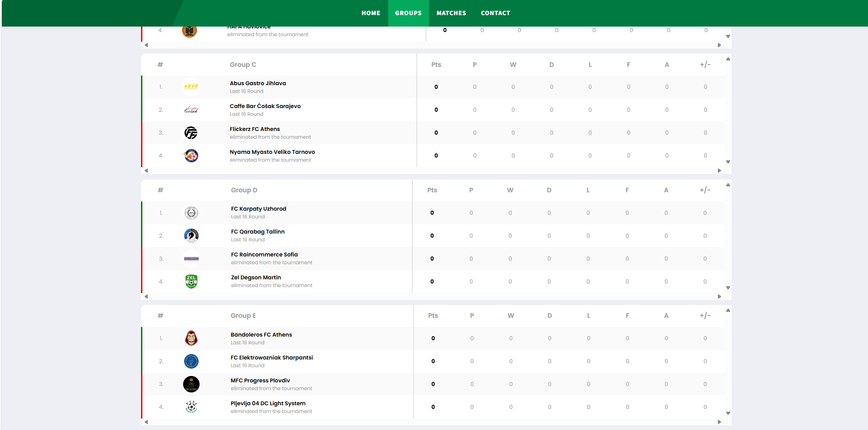This screenshot has height=430, width=868.
Task: Click 'eliminated from the tournament' under Flickerz FC Athens
Action: [270, 137]
